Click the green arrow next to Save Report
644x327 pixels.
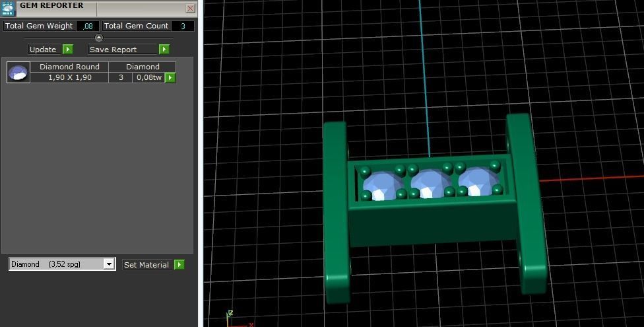pos(164,50)
